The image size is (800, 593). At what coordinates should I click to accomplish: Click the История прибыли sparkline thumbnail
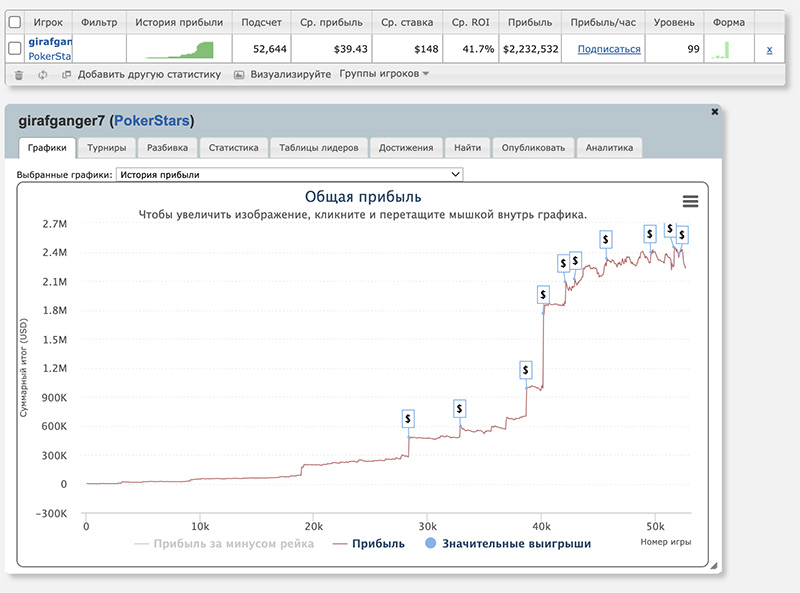[x=179, y=49]
